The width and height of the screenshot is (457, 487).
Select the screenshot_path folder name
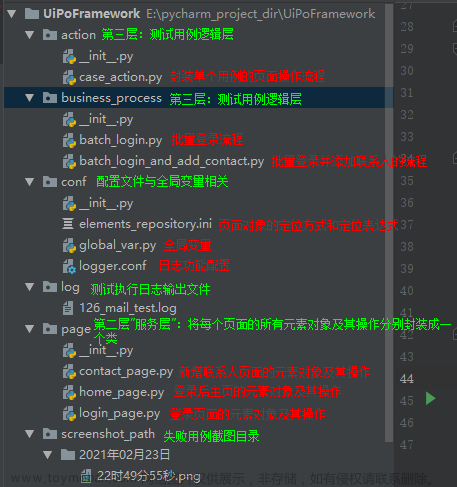click(x=108, y=434)
